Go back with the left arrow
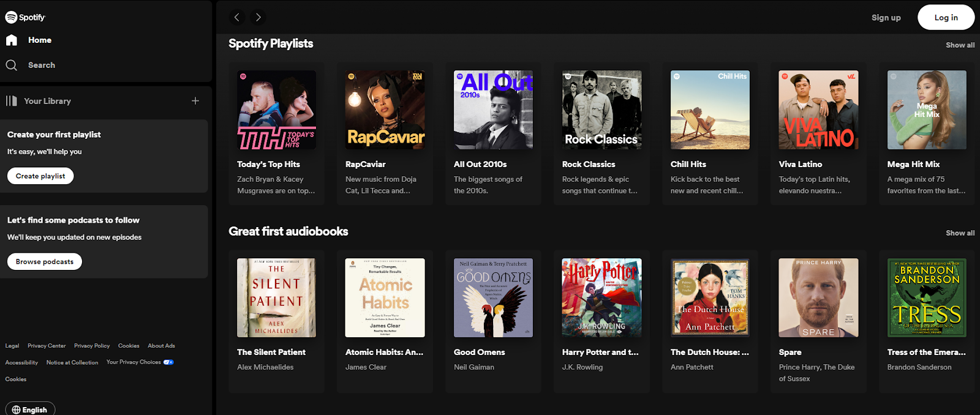This screenshot has height=415, width=980. (237, 17)
